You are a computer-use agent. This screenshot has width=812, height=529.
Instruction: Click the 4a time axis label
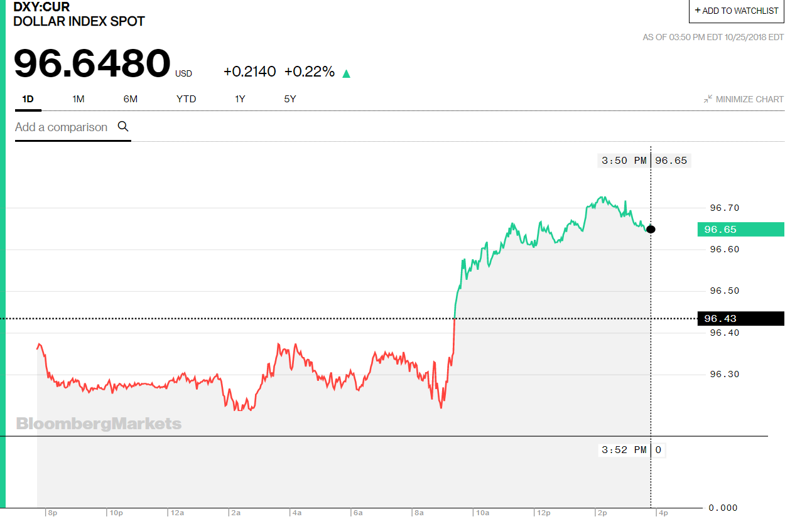(x=296, y=513)
